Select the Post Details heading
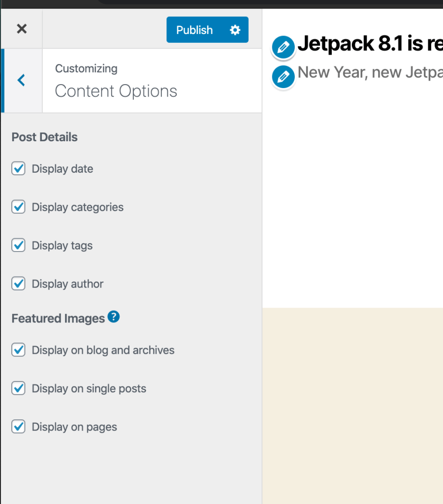443x504 pixels. (45, 137)
